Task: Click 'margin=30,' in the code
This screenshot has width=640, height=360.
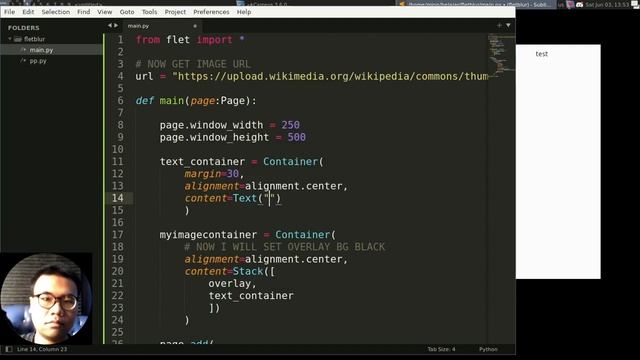Action: 214,174
